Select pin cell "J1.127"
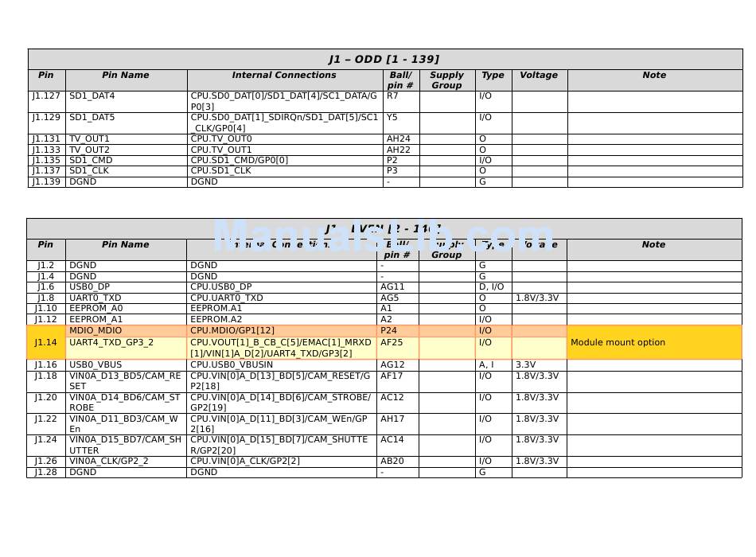The height and width of the screenshot is (557, 756). click(46, 96)
